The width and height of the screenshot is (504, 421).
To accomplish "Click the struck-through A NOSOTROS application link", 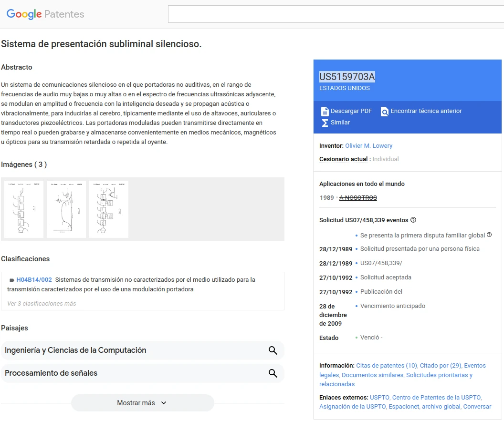I will [358, 198].
